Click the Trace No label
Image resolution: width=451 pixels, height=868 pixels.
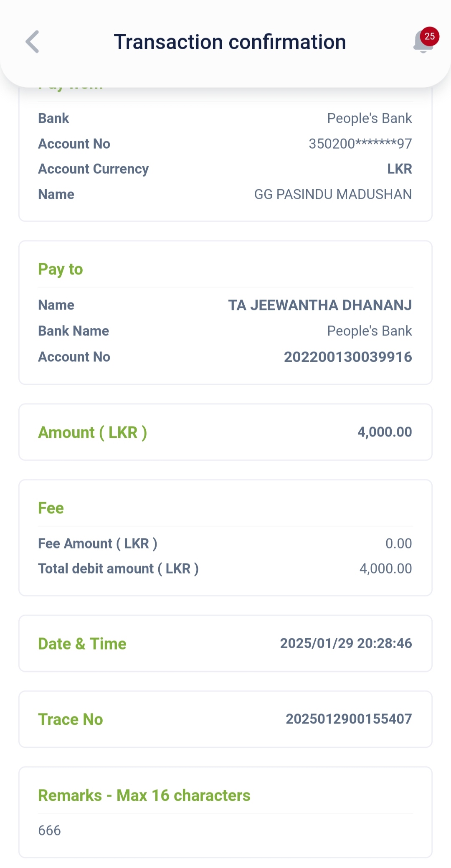(x=71, y=719)
